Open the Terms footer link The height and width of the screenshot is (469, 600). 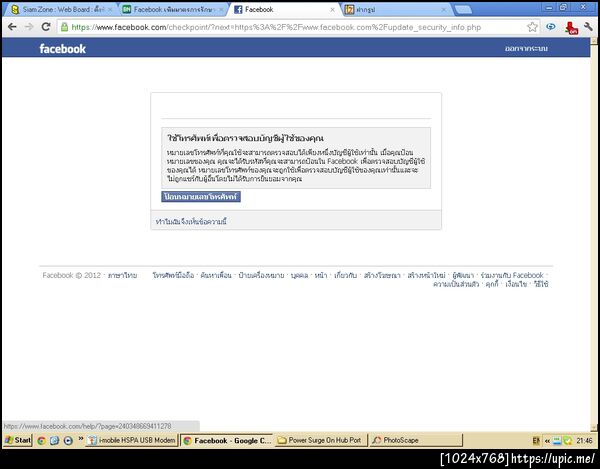coord(516,284)
